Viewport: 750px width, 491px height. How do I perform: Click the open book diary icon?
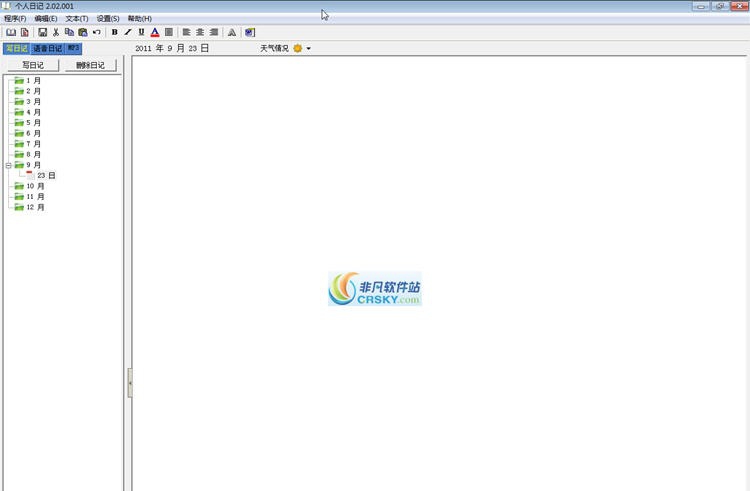pyautogui.click(x=11, y=32)
